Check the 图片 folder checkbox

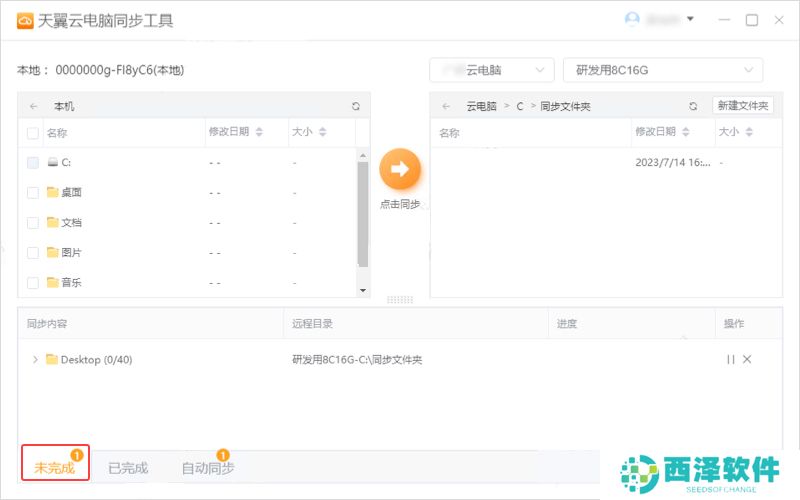click(x=33, y=253)
